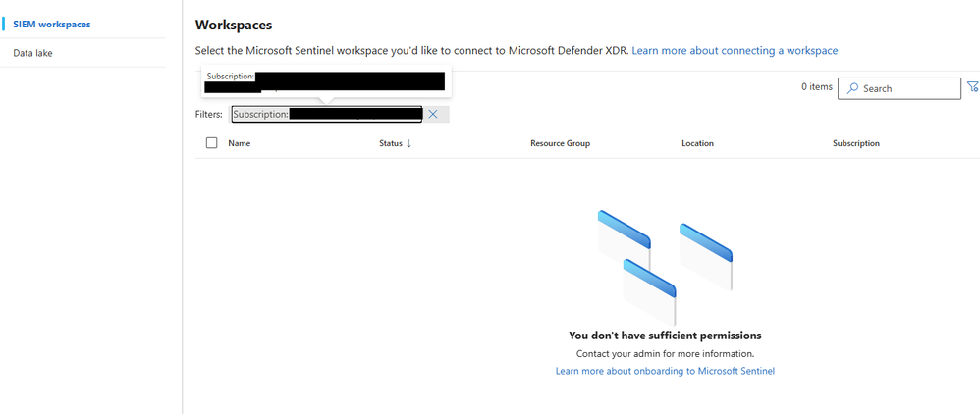The height and width of the screenshot is (414, 980).
Task: Sort by the Subscription column header
Action: [x=855, y=143]
